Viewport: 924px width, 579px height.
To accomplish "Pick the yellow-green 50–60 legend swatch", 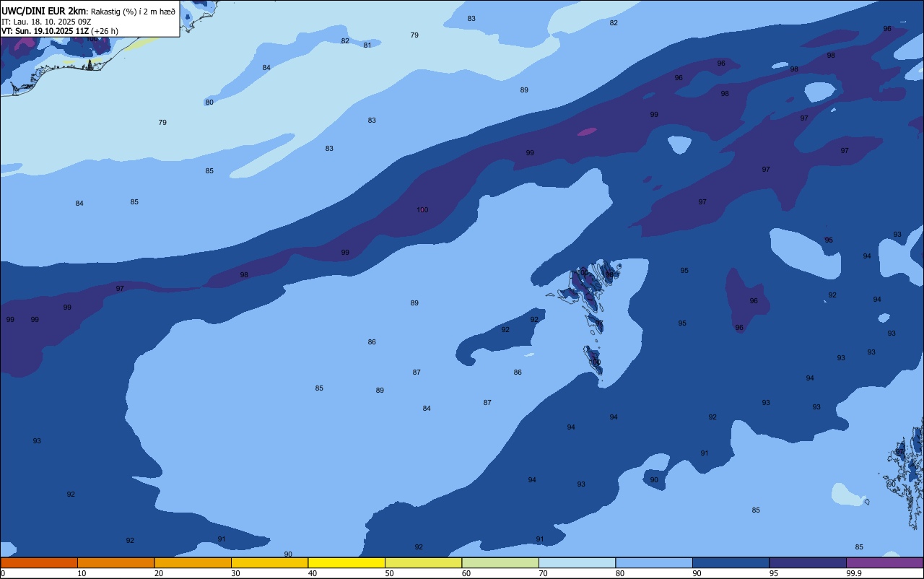I will click(423, 562).
